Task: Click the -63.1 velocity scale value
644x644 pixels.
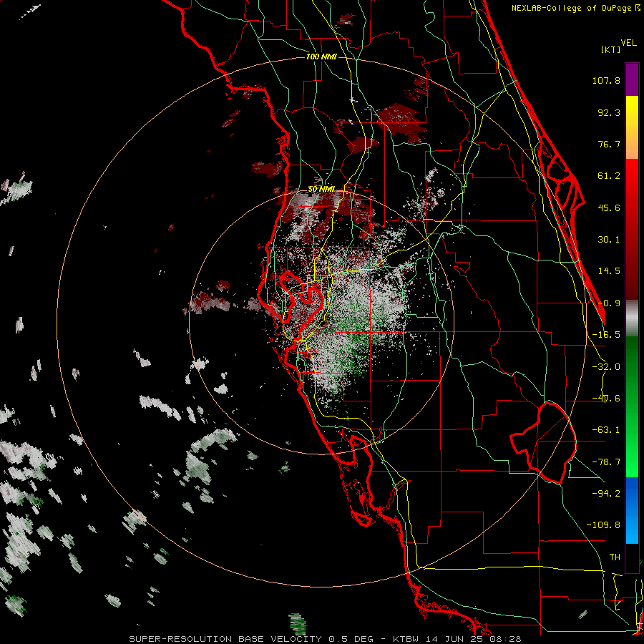Action: click(x=606, y=430)
